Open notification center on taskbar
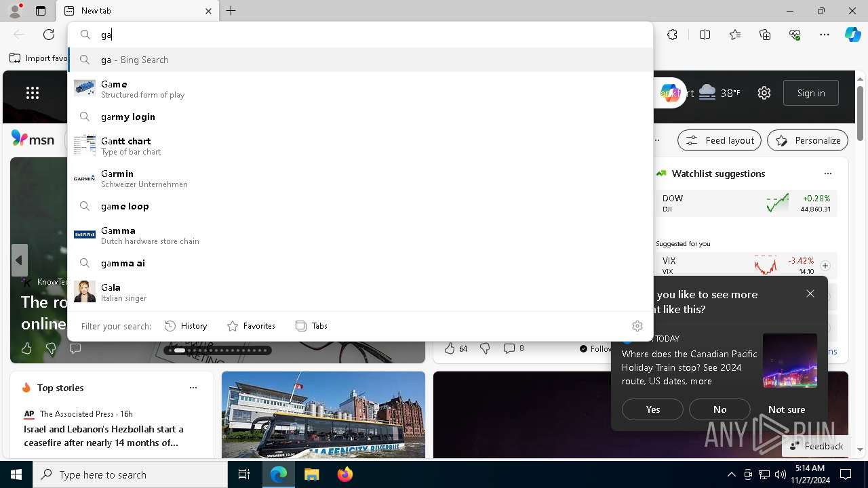Image resolution: width=868 pixels, height=488 pixels. tap(846, 474)
